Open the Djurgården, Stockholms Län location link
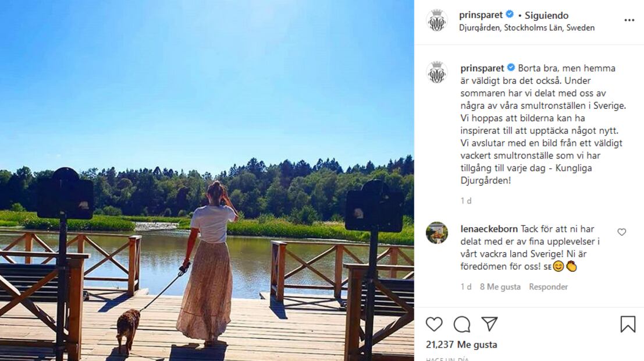This screenshot has height=361, width=644. click(527, 28)
